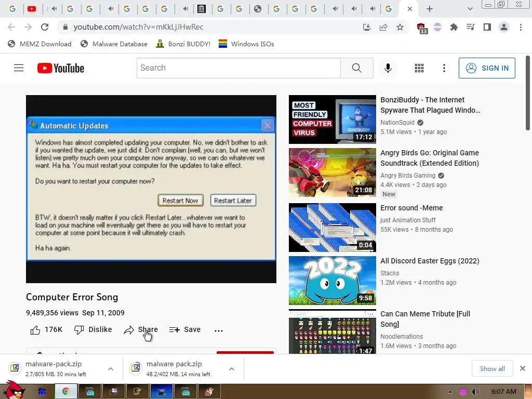Screen dimensions: 532x399
Task: Expand options for malware-pack.zip download
Action: click(111, 369)
